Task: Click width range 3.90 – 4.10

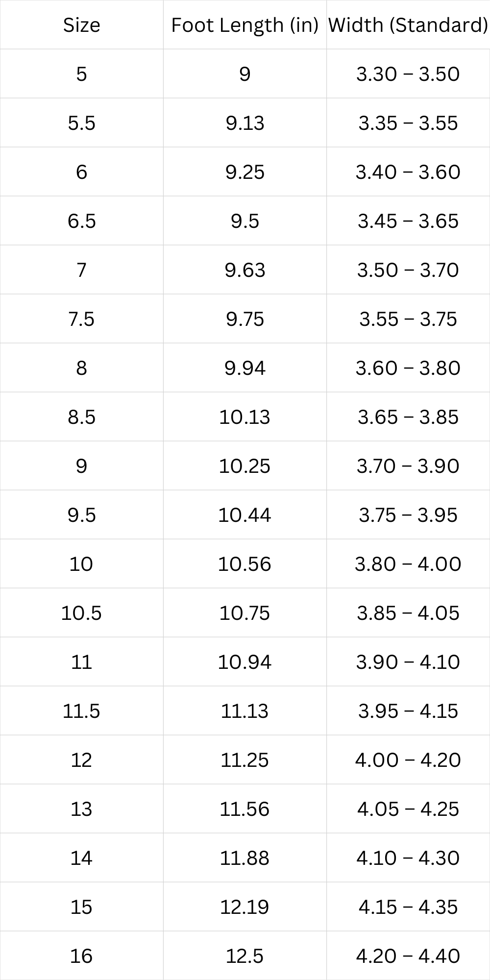Action: coord(408,662)
